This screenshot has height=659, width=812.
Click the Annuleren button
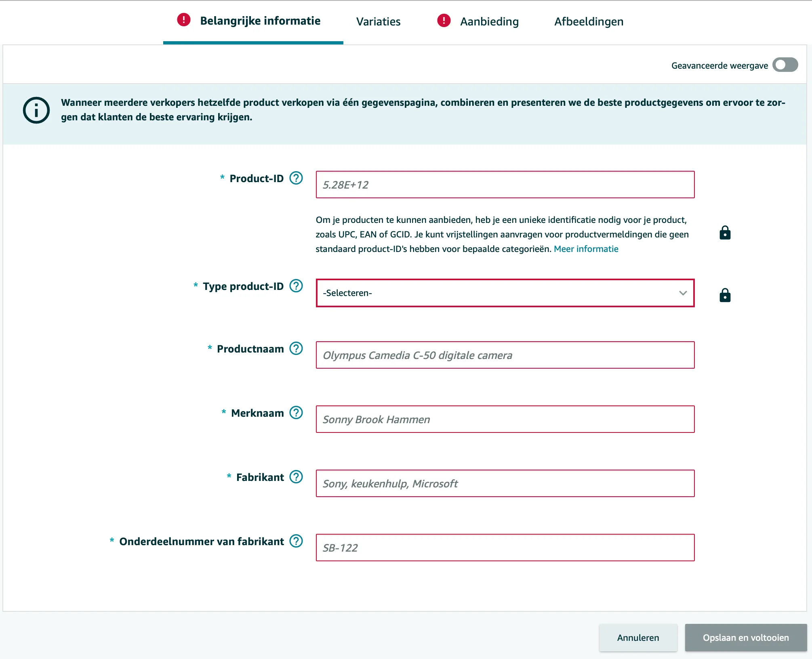[x=638, y=638]
